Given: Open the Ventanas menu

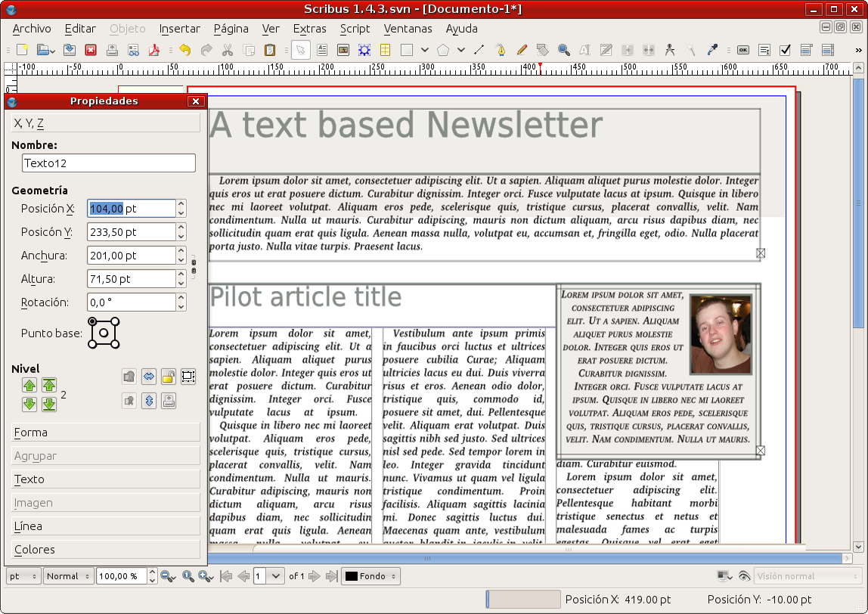Looking at the screenshot, I should point(408,29).
